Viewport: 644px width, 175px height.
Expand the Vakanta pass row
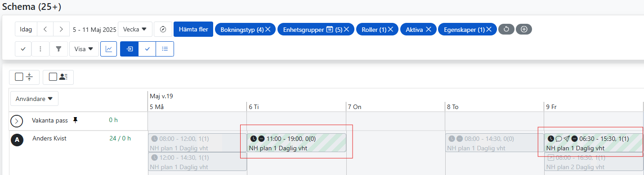pos(17,121)
